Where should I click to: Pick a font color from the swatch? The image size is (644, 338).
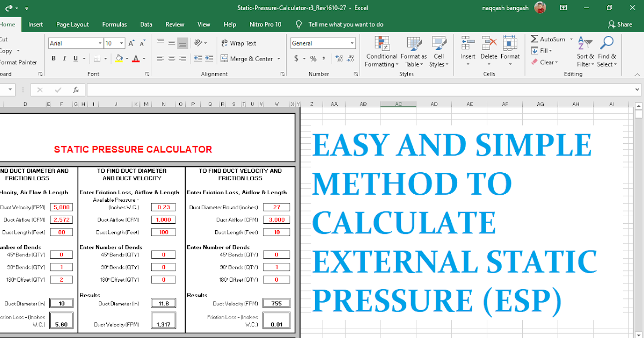click(x=137, y=58)
